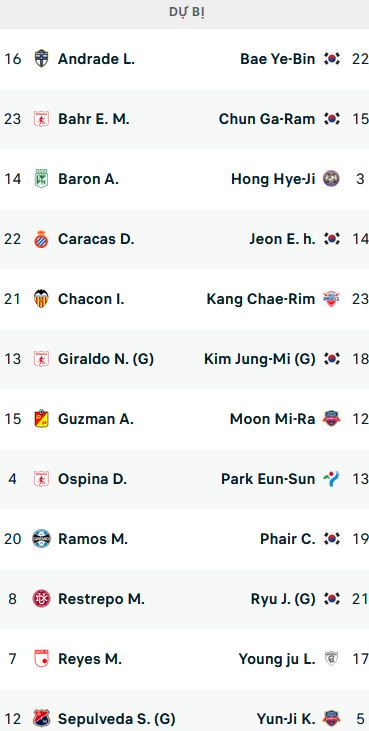The width and height of the screenshot is (369, 731).
Task: Click the Gremio crest beside Ramos M.
Action: (41, 539)
